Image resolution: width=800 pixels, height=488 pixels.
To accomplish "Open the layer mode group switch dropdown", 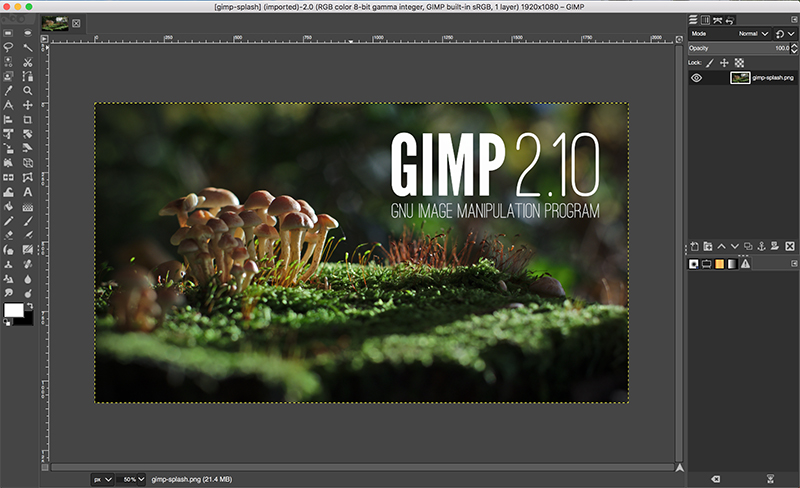I will coord(785,34).
